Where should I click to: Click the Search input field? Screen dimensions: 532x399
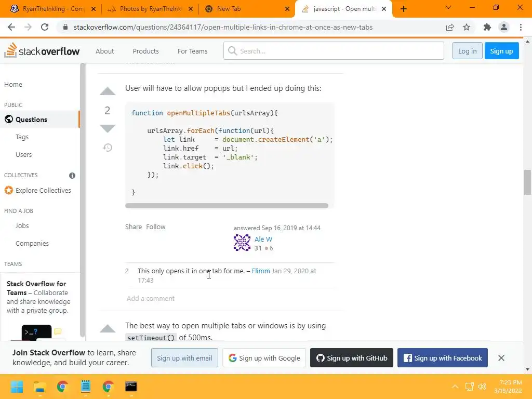pos(334,51)
